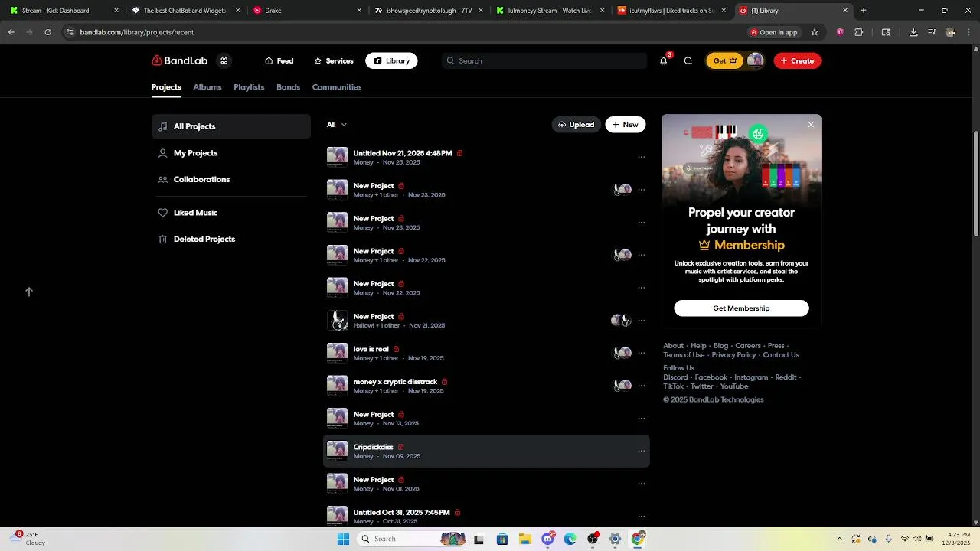The width and height of the screenshot is (980, 551).
Task: Open Windows Start menu
Action: click(x=343, y=539)
